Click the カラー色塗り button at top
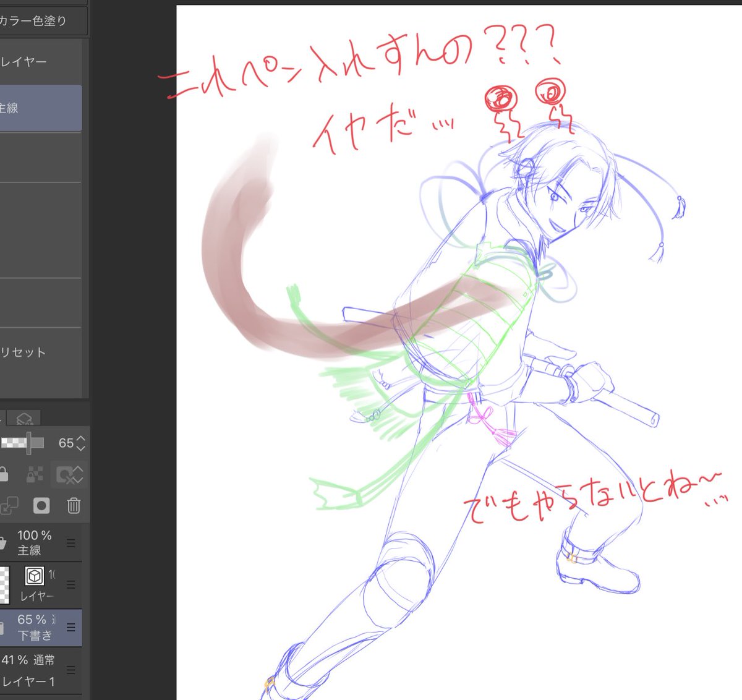This screenshot has height=700, width=742. point(42,21)
